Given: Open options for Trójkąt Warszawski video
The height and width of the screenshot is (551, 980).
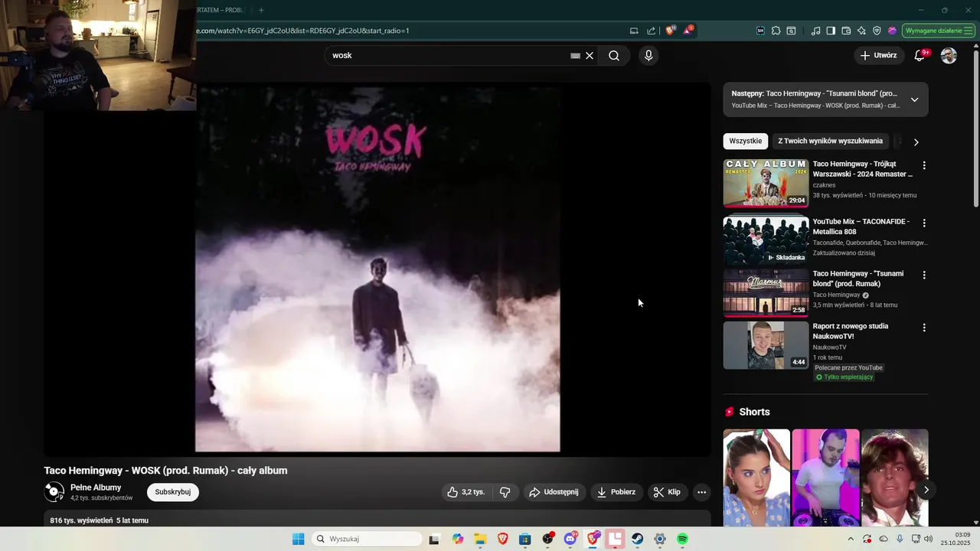Looking at the screenshot, I should [x=924, y=165].
